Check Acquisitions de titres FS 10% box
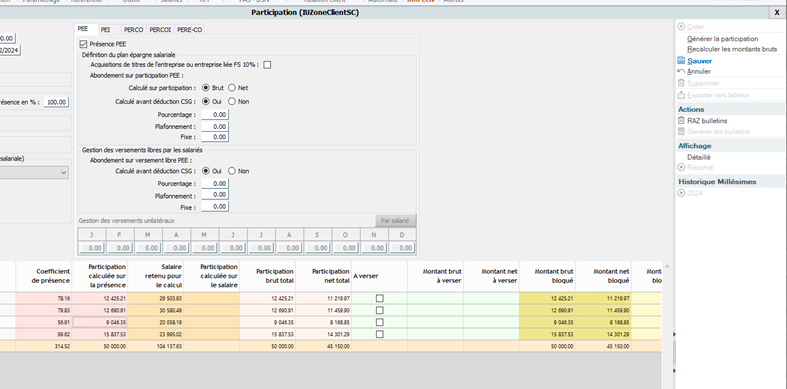The width and height of the screenshot is (787, 389). click(x=267, y=65)
